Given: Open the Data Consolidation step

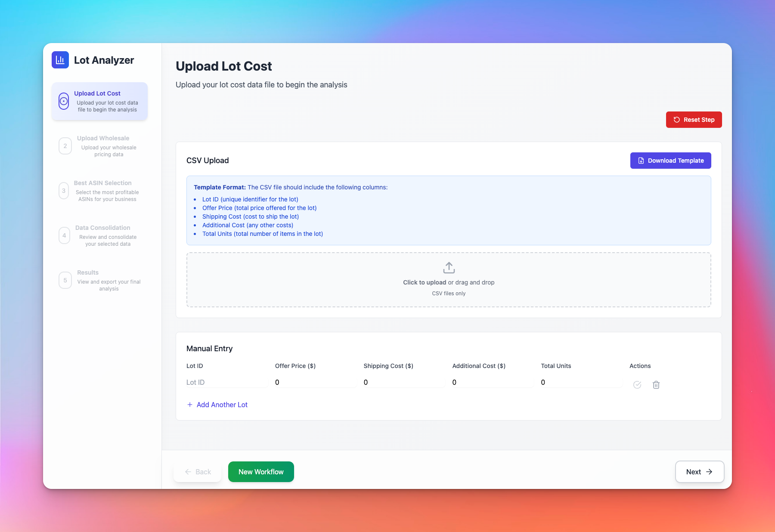Looking at the screenshot, I should pos(99,235).
